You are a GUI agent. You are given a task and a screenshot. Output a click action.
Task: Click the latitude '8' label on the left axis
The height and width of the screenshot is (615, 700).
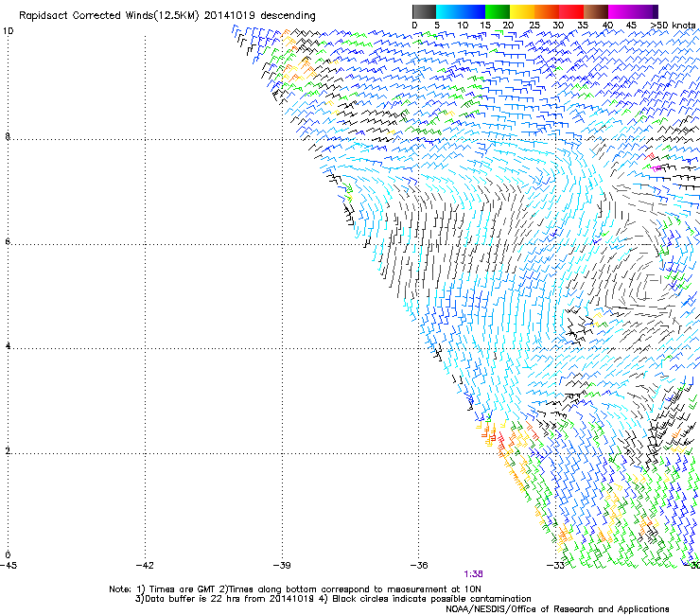pyautogui.click(x=8, y=136)
